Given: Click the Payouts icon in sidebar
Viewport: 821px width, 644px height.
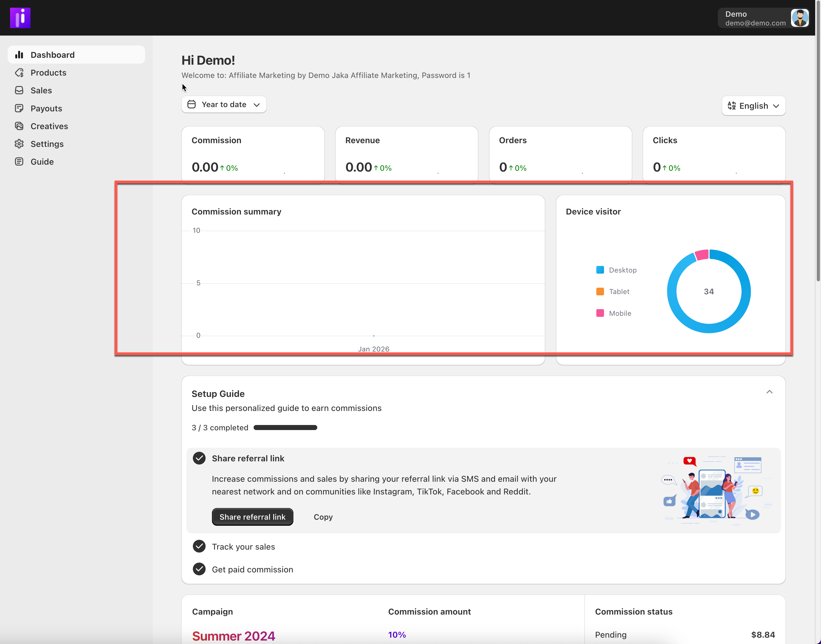Looking at the screenshot, I should coord(19,108).
